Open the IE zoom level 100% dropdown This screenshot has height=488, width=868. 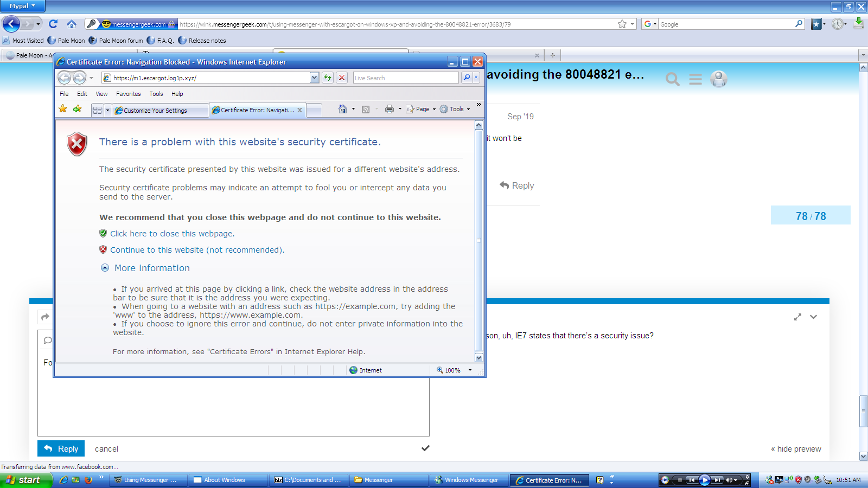[x=470, y=370]
